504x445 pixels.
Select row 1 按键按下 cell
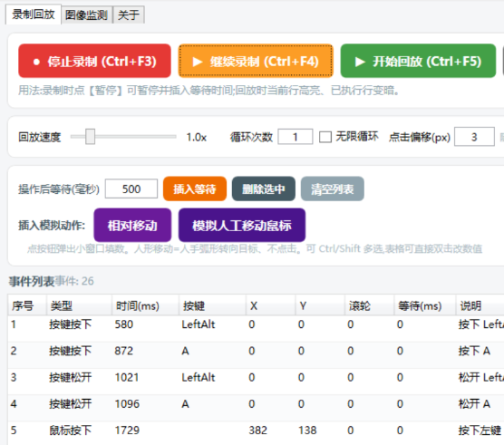[71, 324]
